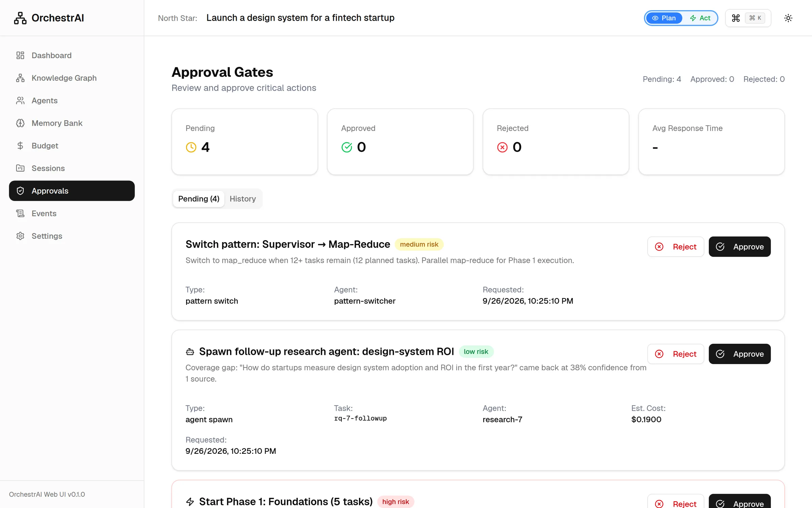Click the $0.1900 estimated cost value
Image resolution: width=812 pixels, height=508 pixels.
[646, 419]
